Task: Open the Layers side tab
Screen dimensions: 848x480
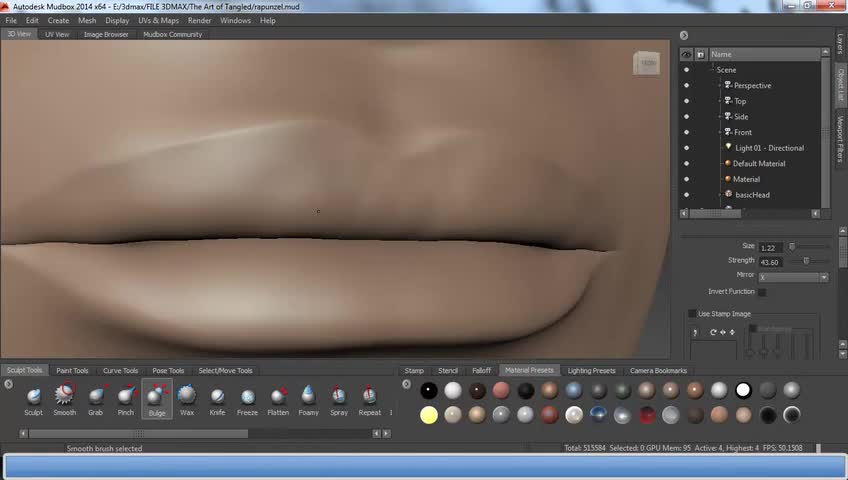Action: click(840, 44)
